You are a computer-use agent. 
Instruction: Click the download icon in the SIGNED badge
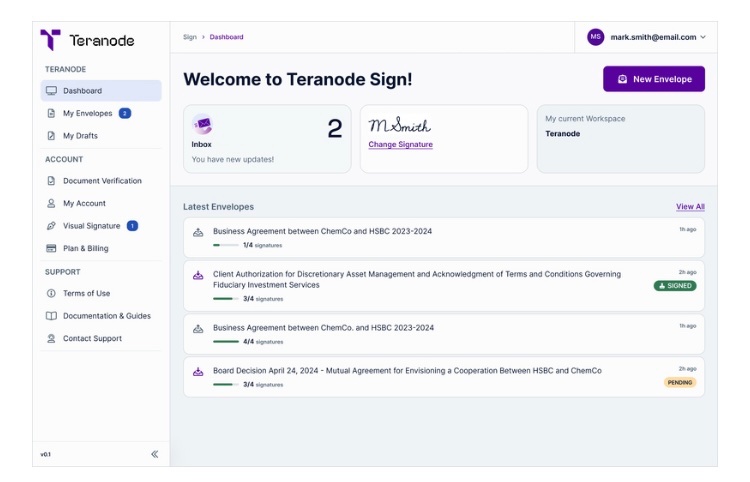pos(662,286)
